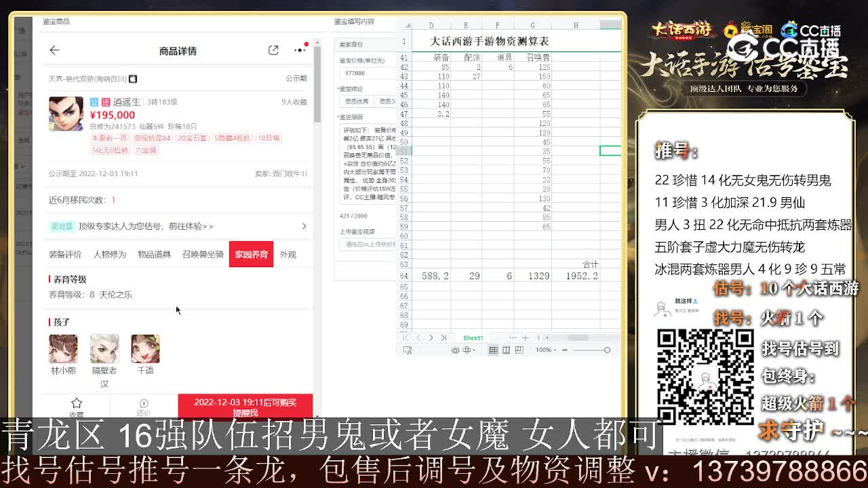Click the JS macro icon in status bar
868x488 pixels.
coord(408,350)
